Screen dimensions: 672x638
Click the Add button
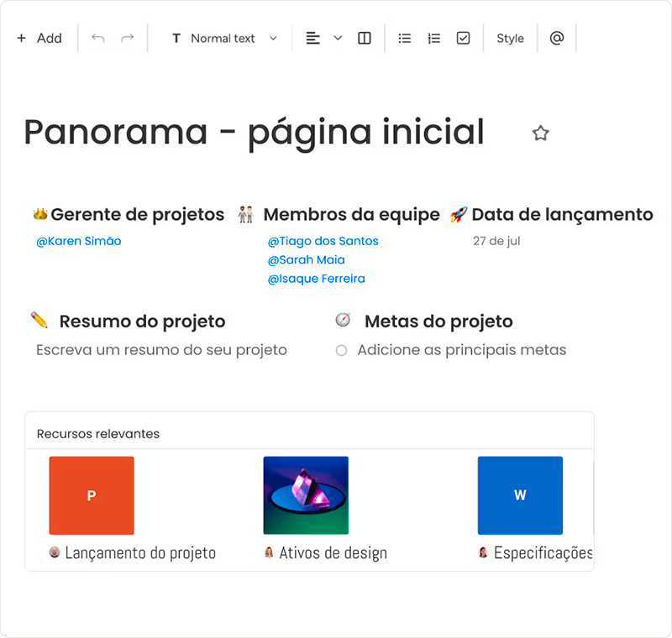[x=39, y=39]
